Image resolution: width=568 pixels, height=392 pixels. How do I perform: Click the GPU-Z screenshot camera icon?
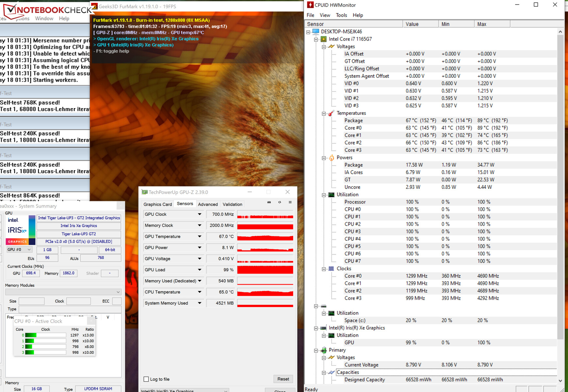click(x=269, y=202)
